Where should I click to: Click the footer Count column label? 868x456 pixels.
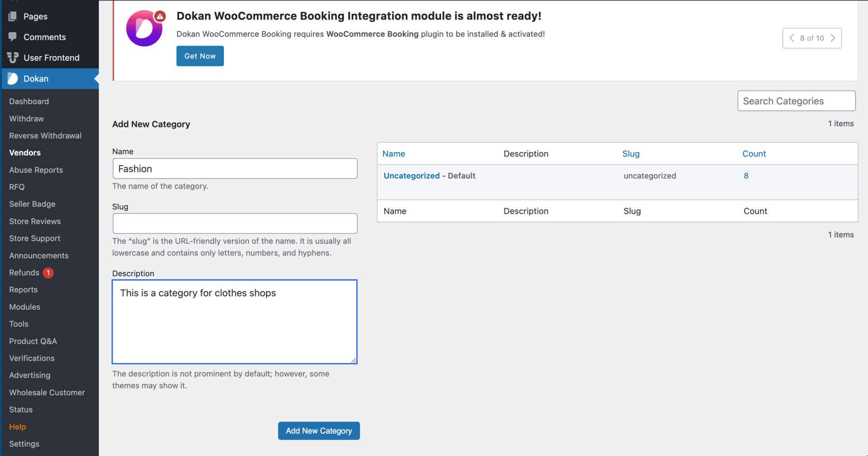click(x=755, y=211)
